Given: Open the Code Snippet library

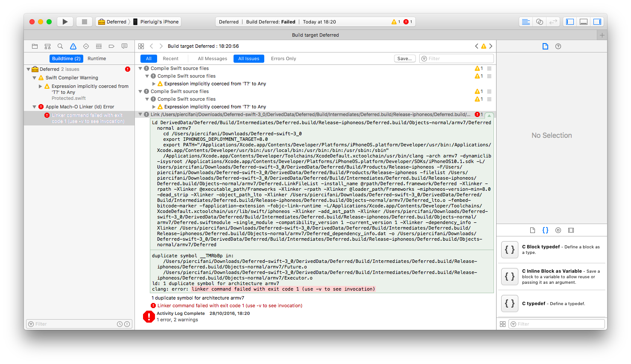Looking at the screenshot, I should click(545, 230).
